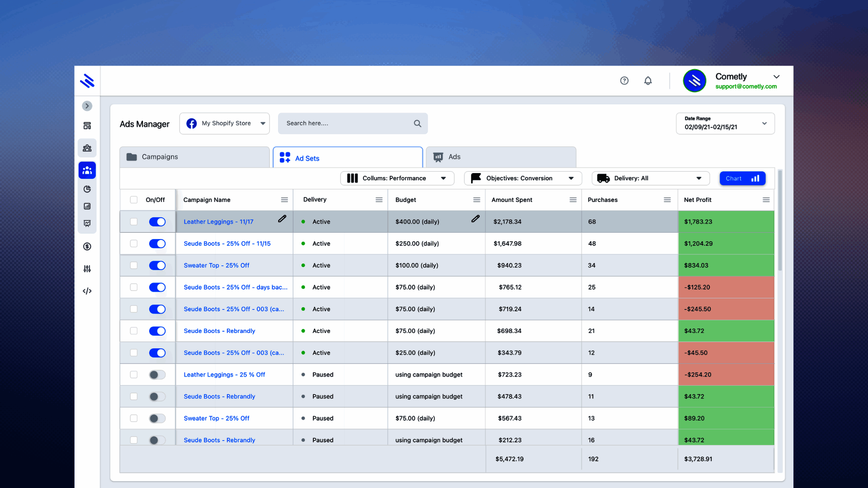868x488 pixels.
Task: Turn off the Leather Leggings - 11/17 toggle
Action: [157, 221]
